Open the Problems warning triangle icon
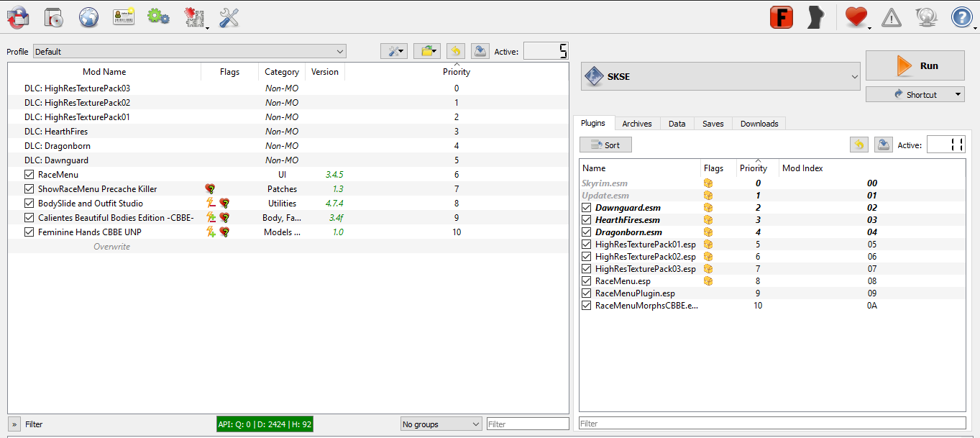 pyautogui.click(x=891, y=17)
